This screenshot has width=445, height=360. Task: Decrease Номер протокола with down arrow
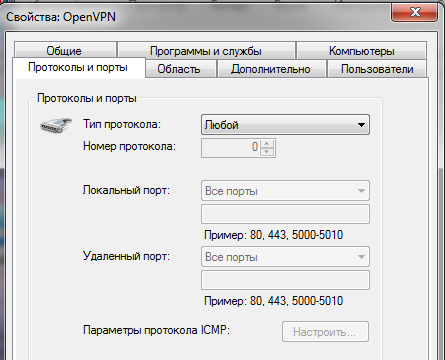click(267, 152)
